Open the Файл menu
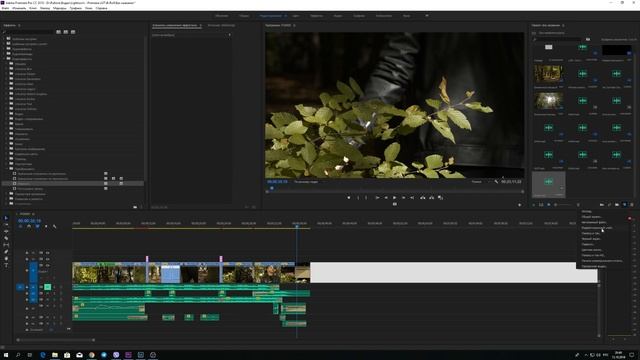 (x=5, y=8)
